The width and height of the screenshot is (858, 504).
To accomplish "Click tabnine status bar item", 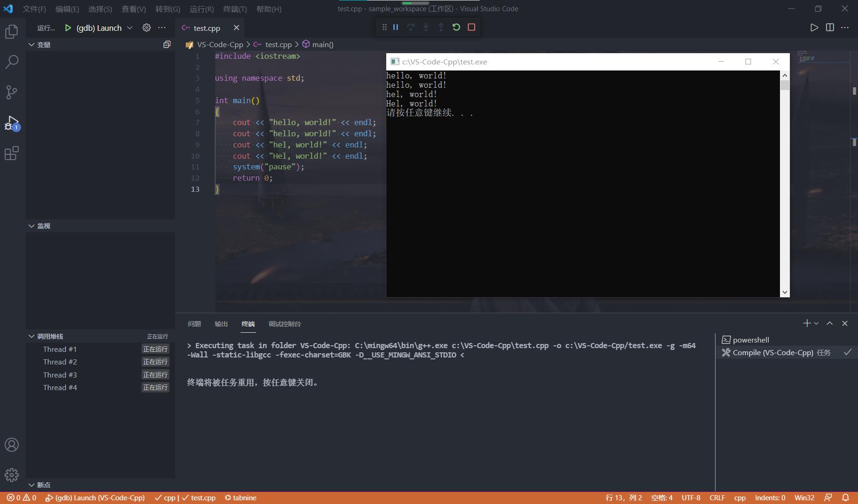I will (x=241, y=497).
